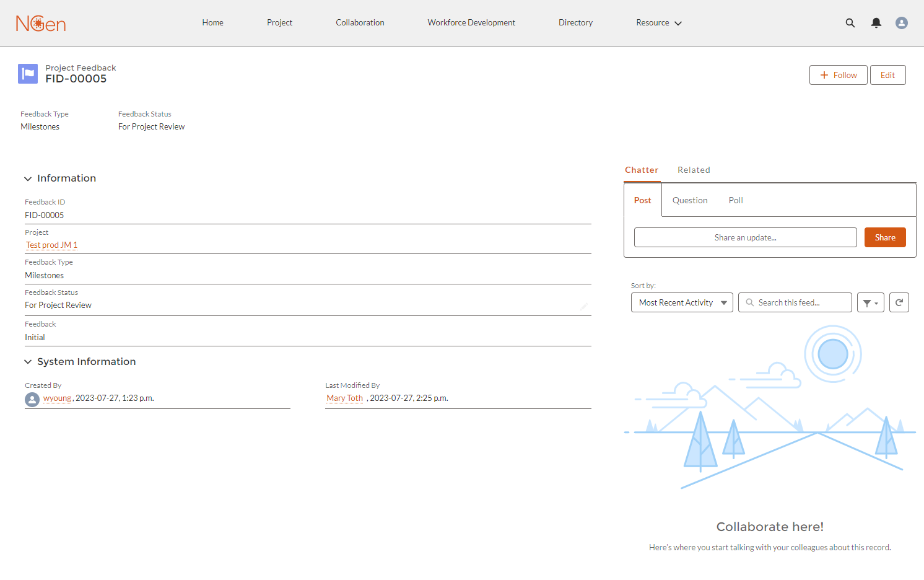Click the FID-00005 record title
Viewport: 924px width, 580px height.
click(x=76, y=79)
